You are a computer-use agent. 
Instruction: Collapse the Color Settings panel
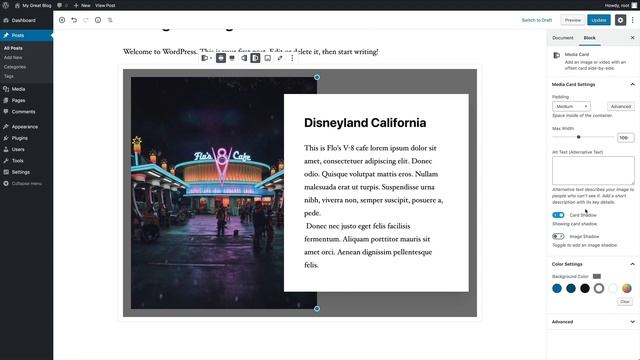click(593, 264)
